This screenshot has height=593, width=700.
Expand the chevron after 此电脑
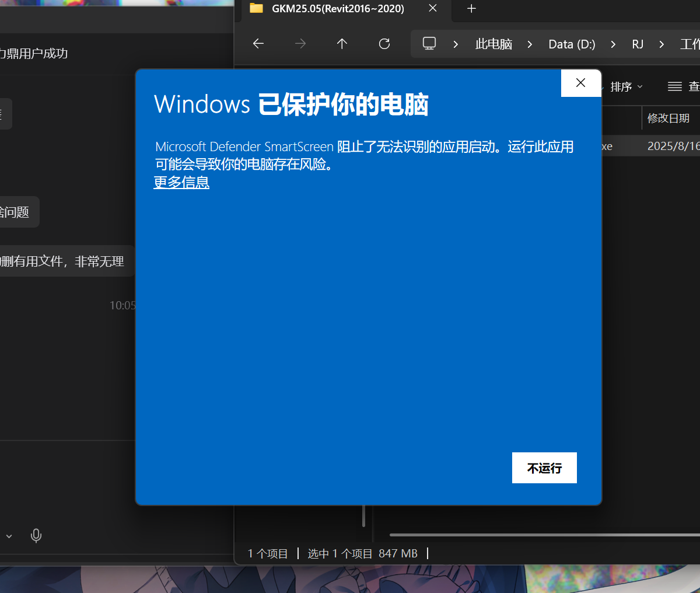(530, 44)
